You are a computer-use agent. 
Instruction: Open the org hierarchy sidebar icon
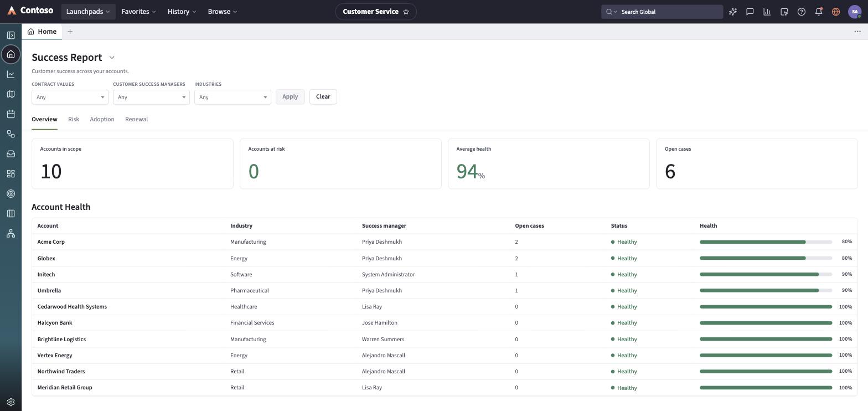(11, 234)
